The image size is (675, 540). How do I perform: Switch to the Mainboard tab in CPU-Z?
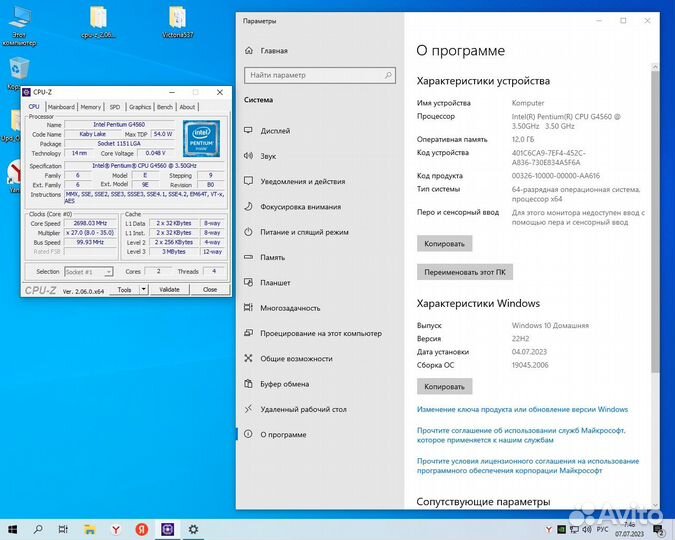[61, 107]
